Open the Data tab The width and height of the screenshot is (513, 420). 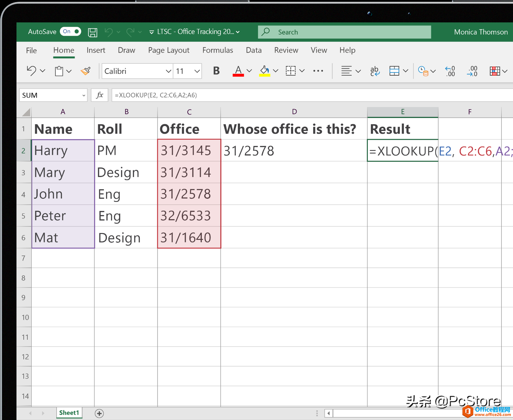(254, 50)
